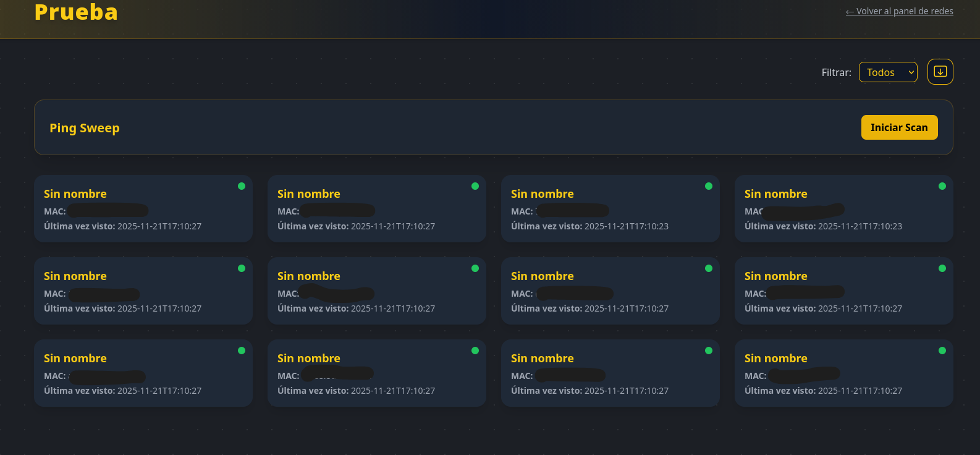This screenshot has height=455, width=980.
Task: Click Última vez visto timestamp in bottom row's third card
Action: [x=626, y=391]
